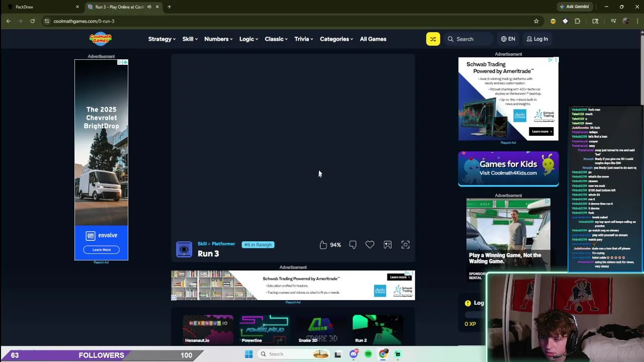
Task: Close the PackDraw browser tab
Action: pos(77,7)
